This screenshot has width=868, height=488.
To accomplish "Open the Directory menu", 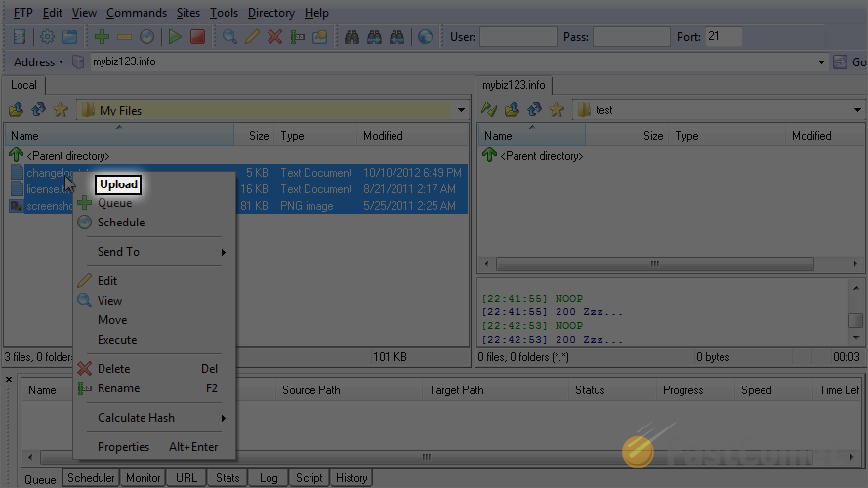I will (271, 12).
